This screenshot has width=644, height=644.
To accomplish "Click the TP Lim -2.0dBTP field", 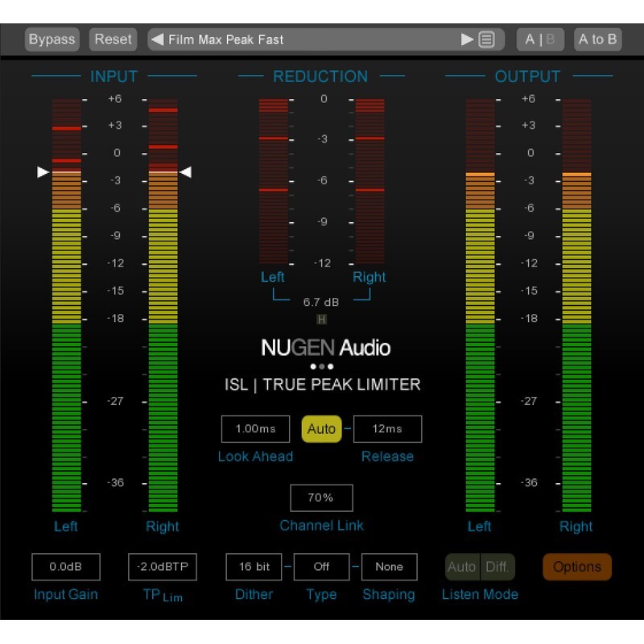I will click(x=163, y=567).
